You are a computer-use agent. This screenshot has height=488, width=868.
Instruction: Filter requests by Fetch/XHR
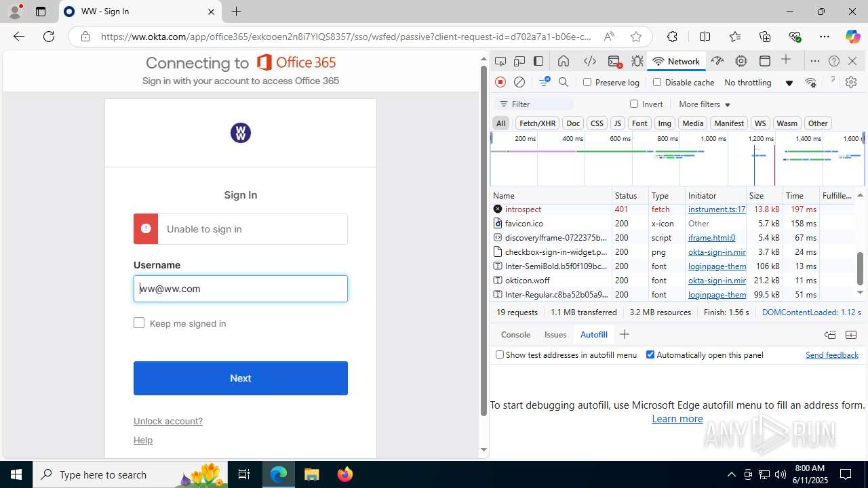(537, 123)
